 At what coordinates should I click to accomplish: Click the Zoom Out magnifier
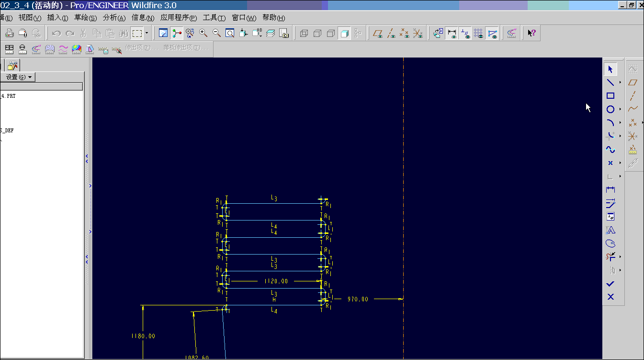click(216, 33)
